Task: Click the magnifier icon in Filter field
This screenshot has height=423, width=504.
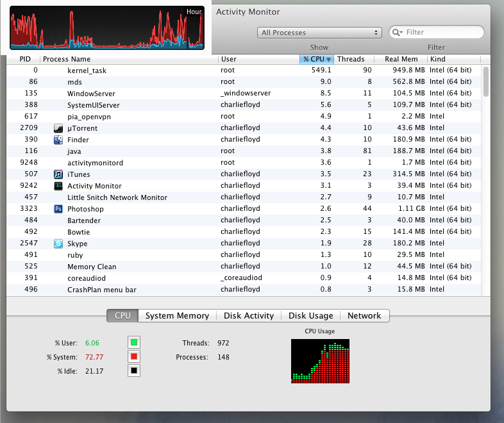Action: [397, 32]
